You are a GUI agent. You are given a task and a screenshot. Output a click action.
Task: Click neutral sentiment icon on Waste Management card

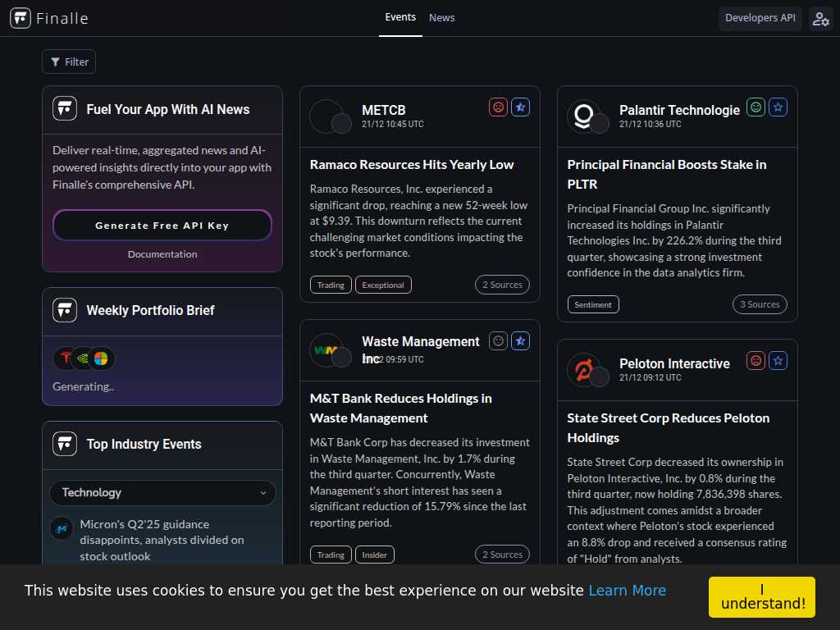(x=498, y=340)
